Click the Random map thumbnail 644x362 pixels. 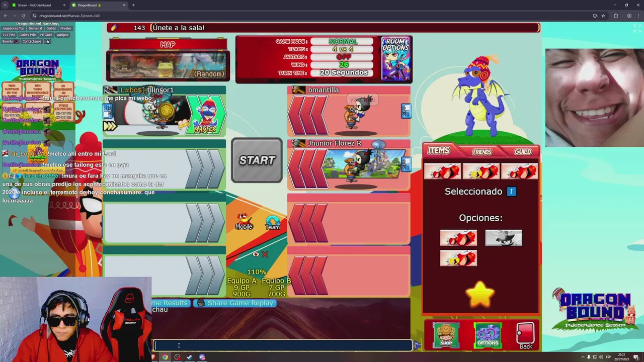point(168,66)
